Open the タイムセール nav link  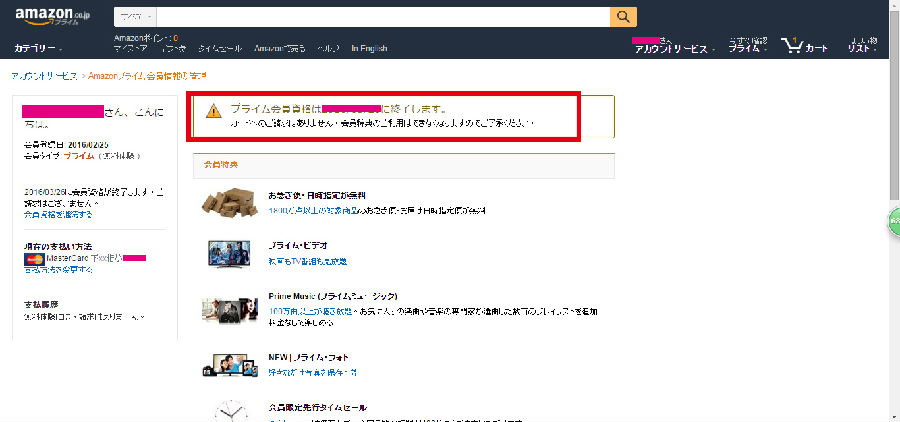pyautogui.click(x=220, y=49)
